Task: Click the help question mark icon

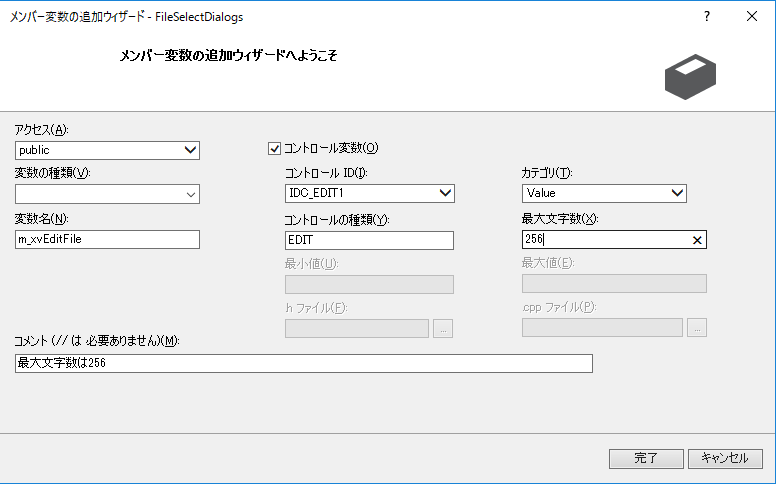Action: [707, 16]
